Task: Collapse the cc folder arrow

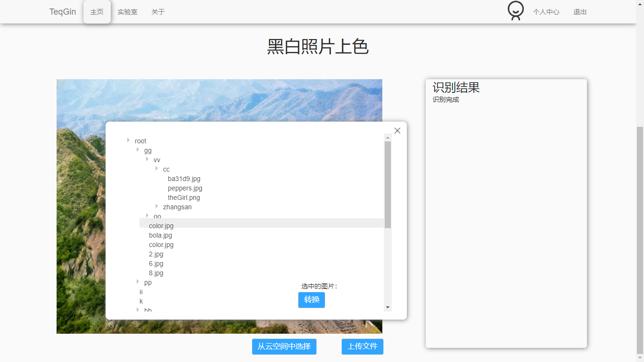Action: (157, 168)
